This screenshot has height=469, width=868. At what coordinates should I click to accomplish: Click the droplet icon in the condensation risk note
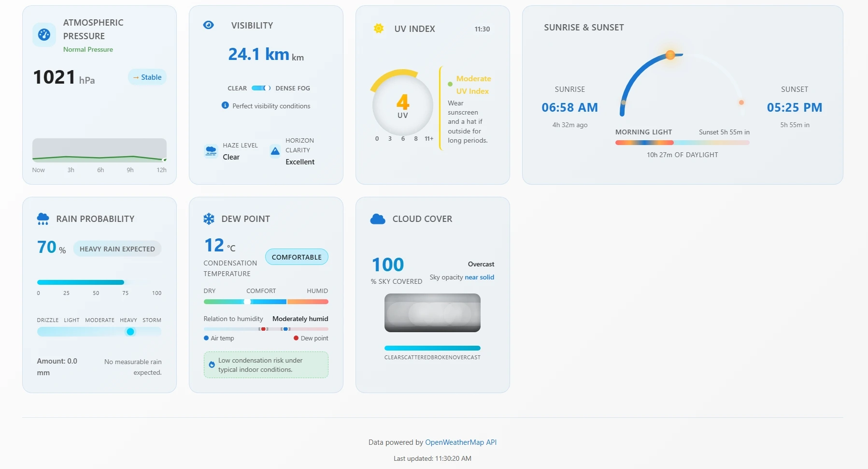pos(211,365)
